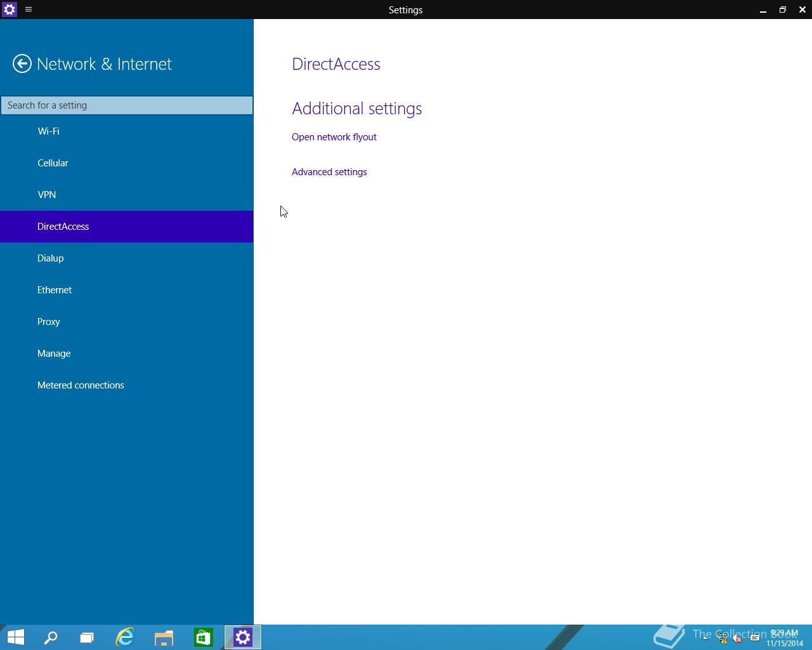
Task: Click Open network flyout link
Action: (334, 137)
